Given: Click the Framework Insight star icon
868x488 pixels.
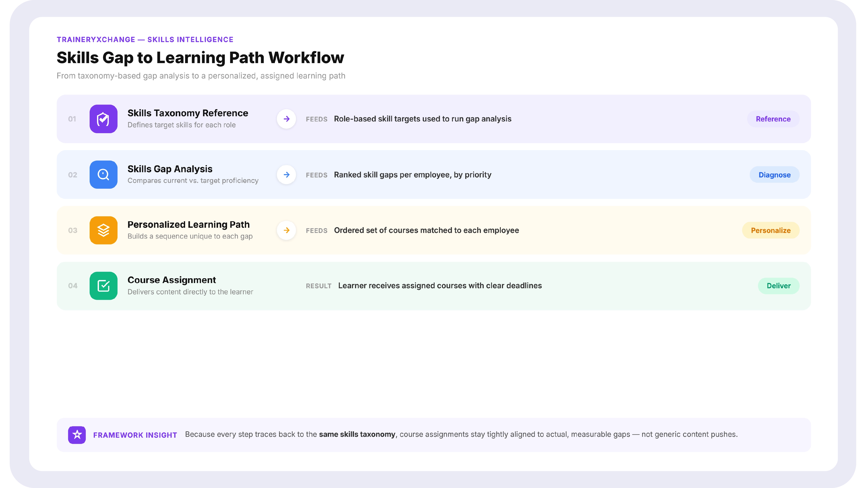Looking at the screenshot, I should 77,435.
